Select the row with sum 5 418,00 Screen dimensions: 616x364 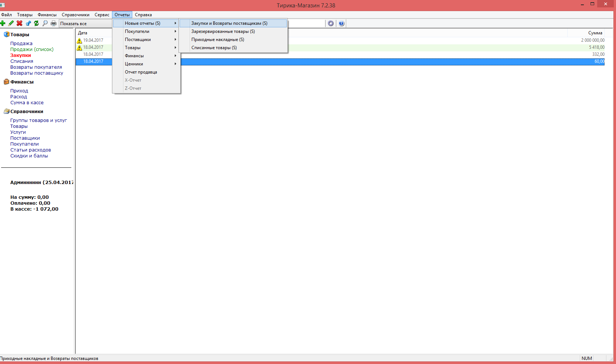point(340,47)
